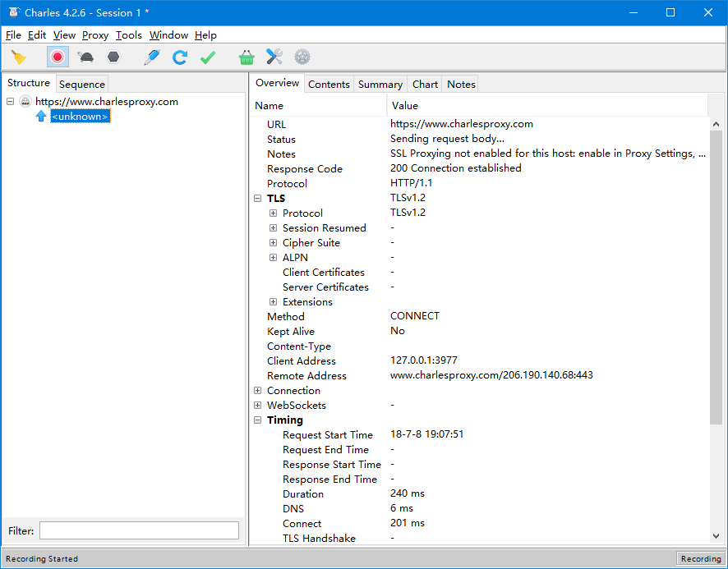Open the Tools menu

coord(129,35)
